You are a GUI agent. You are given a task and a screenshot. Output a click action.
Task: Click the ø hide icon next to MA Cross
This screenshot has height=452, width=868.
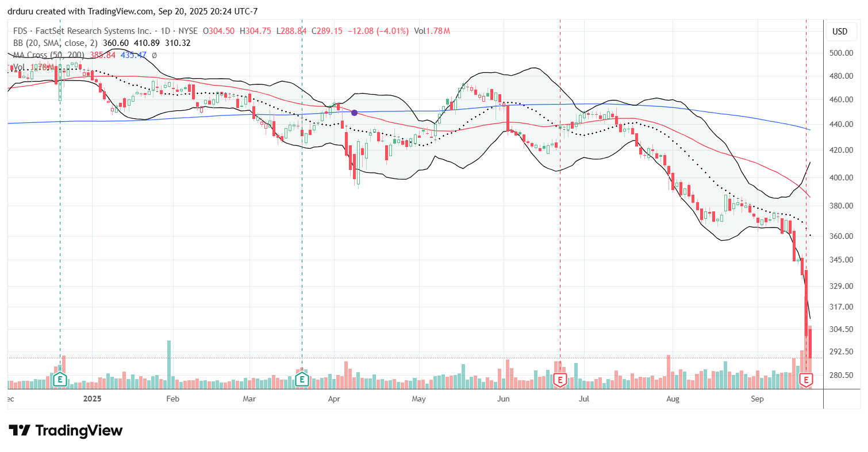[154, 55]
